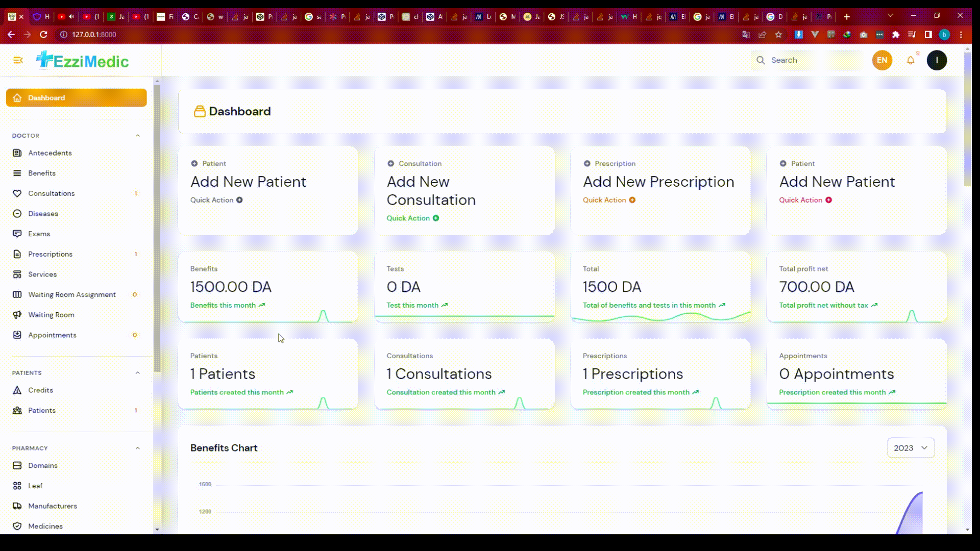Click the Credits warning triangle icon

click(17, 390)
